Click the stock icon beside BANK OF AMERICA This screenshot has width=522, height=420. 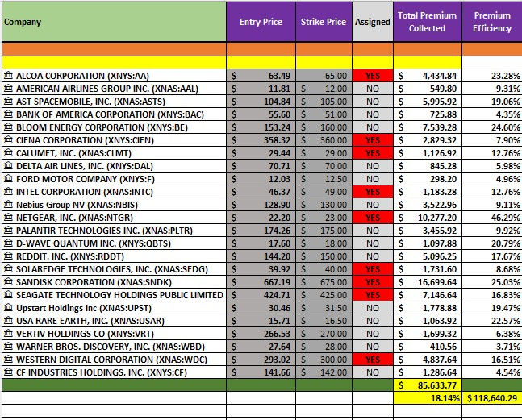tap(8, 114)
